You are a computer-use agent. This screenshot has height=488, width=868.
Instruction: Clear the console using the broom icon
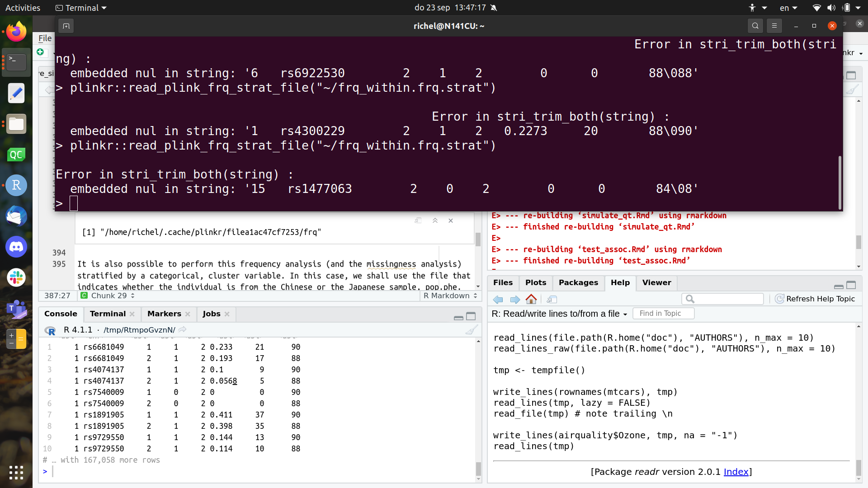pos(472,330)
